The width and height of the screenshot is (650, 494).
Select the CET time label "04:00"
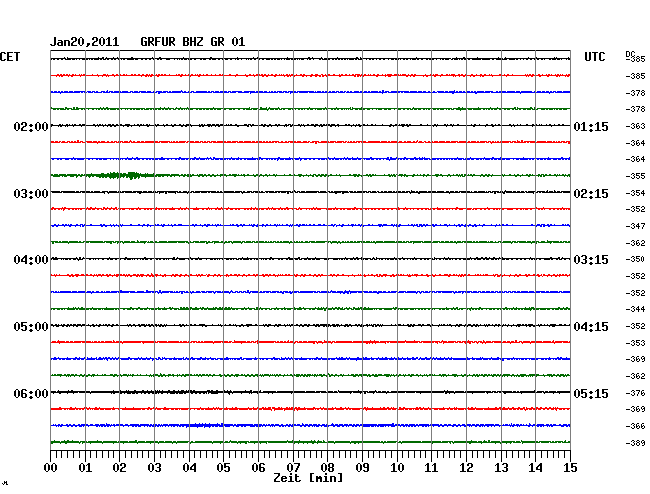31,260
